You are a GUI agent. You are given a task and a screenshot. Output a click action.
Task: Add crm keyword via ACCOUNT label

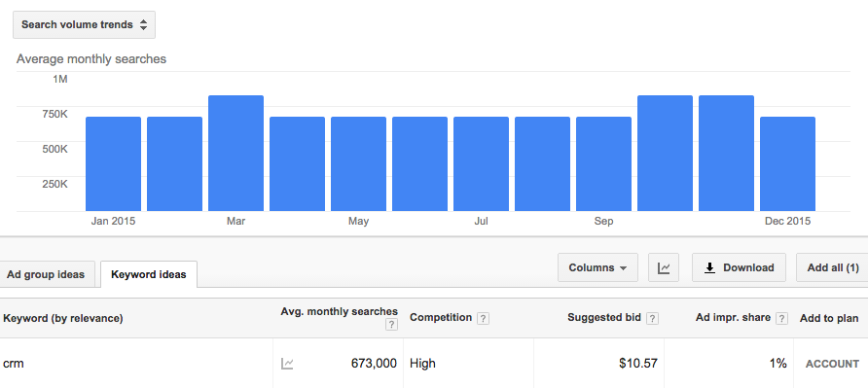pos(832,365)
